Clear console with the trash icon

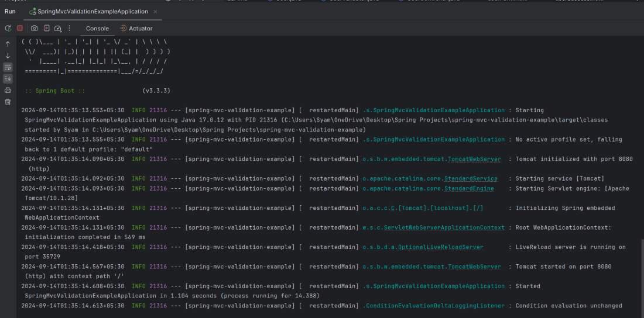(8, 102)
